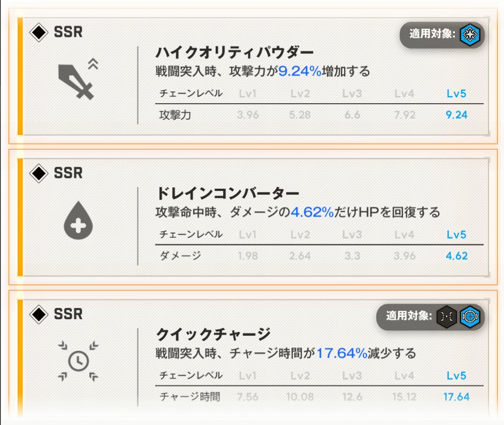Click the 適用対象 label on the クイックチャージ card
504x425 pixels.
click(409, 316)
